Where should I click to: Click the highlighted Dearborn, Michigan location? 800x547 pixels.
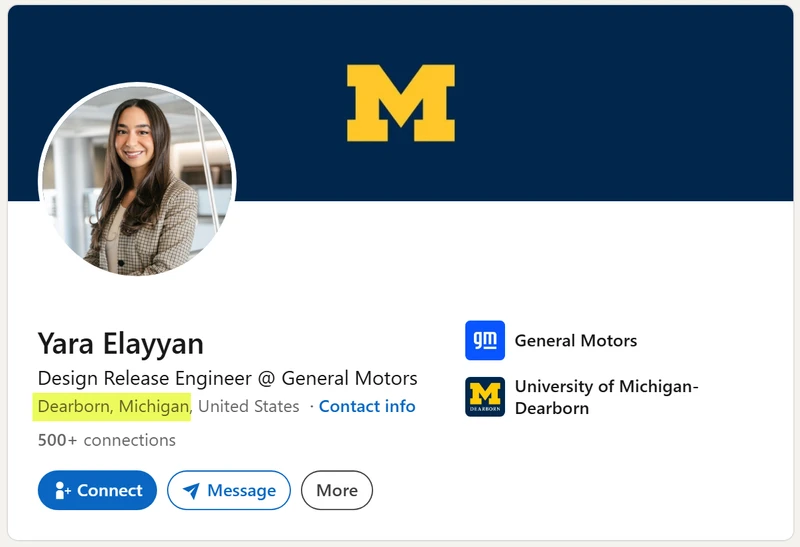[113, 406]
